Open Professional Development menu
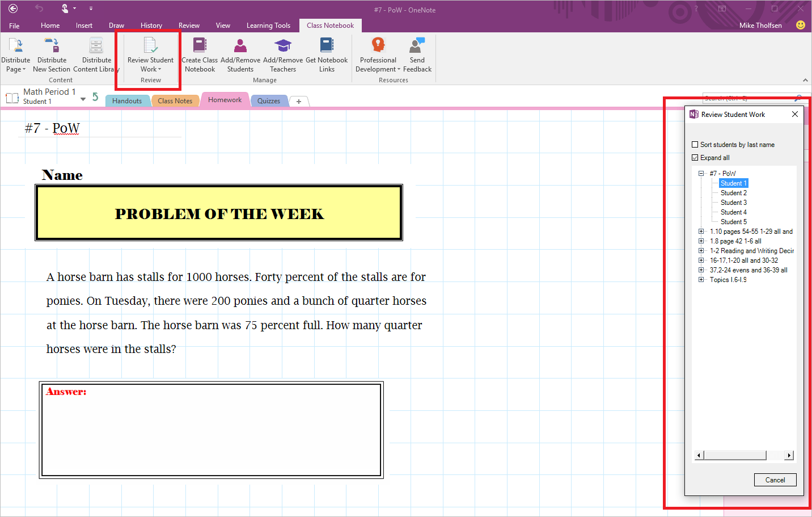The image size is (812, 517). 378,55
